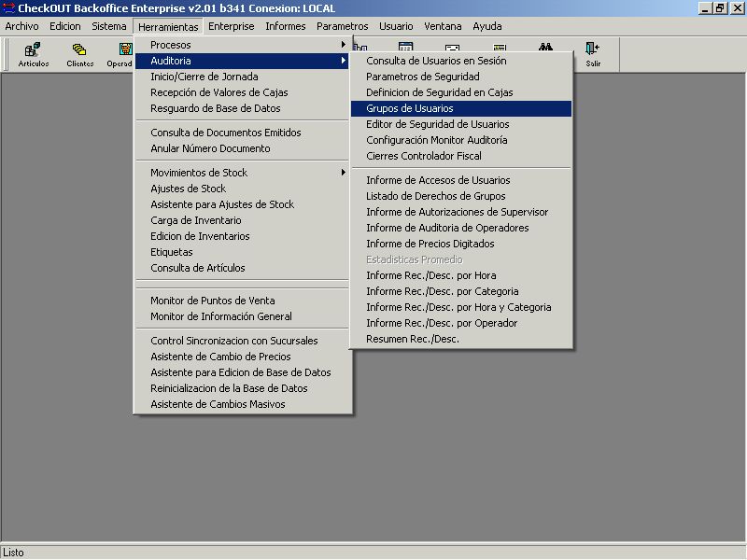
Task: Open the Informes menu
Action: pyautogui.click(x=286, y=26)
